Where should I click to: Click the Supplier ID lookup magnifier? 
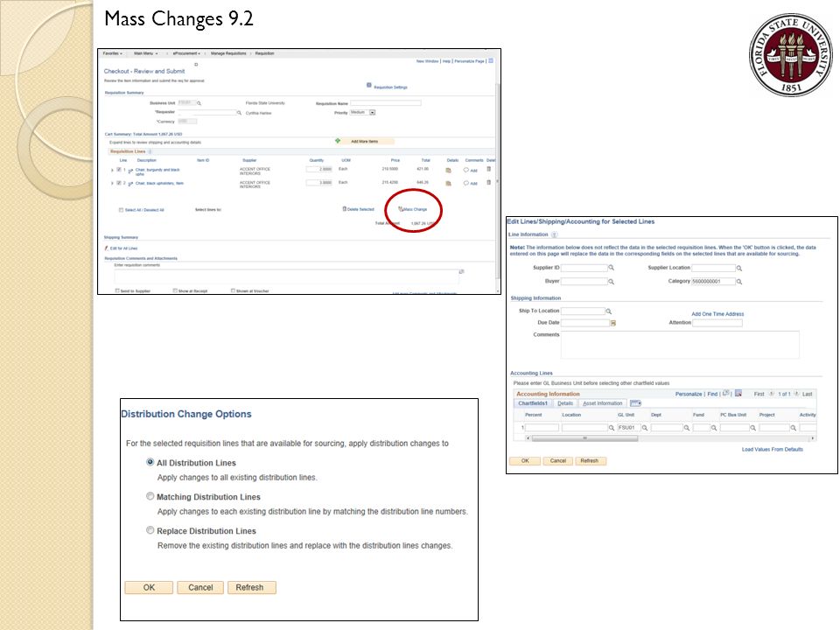coord(611,268)
